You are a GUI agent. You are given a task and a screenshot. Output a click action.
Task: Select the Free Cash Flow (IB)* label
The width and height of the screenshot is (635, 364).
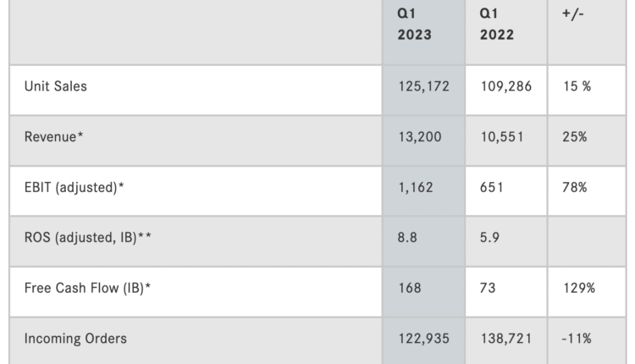(87, 288)
